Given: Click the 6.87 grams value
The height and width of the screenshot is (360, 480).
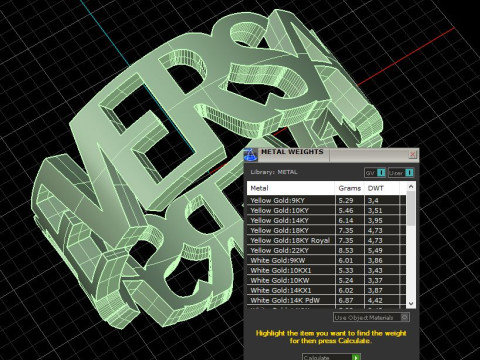Looking at the screenshot, I should (x=346, y=300).
